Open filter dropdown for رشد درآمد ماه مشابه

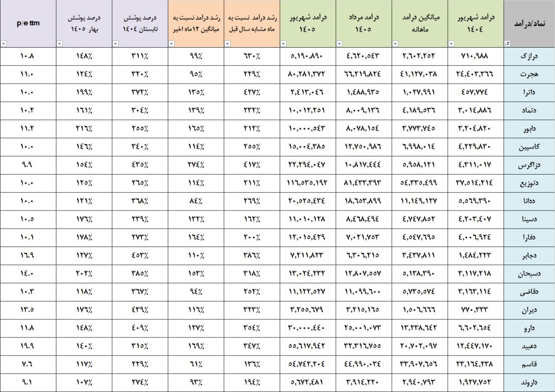pyautogui.click(x=228, y=44)
